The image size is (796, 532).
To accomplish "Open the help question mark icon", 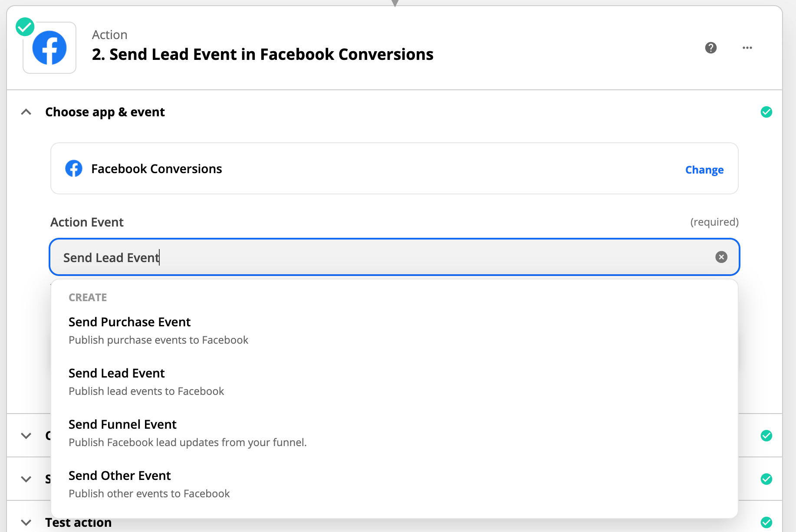I will 710,48.
